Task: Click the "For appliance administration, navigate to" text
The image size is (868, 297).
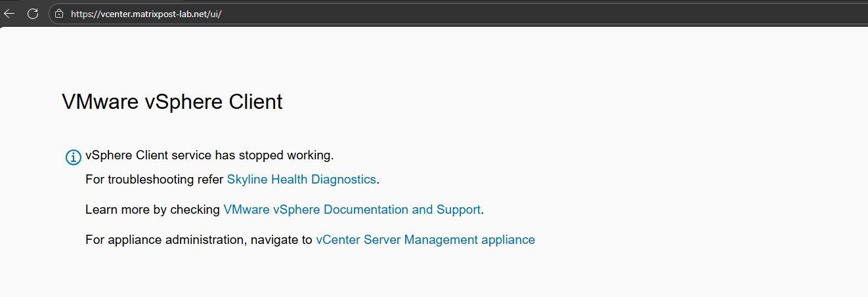Action: click(x=199, y=240)
